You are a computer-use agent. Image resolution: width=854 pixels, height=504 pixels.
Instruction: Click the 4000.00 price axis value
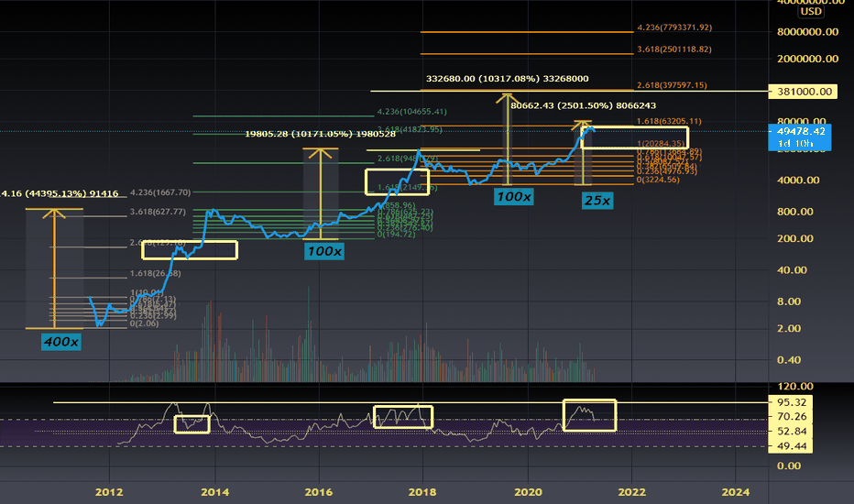pos(798,180)
